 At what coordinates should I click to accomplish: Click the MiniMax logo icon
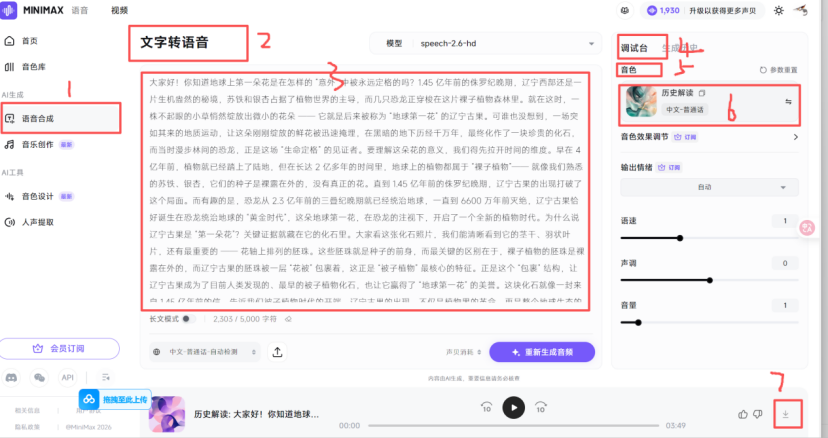8,11
